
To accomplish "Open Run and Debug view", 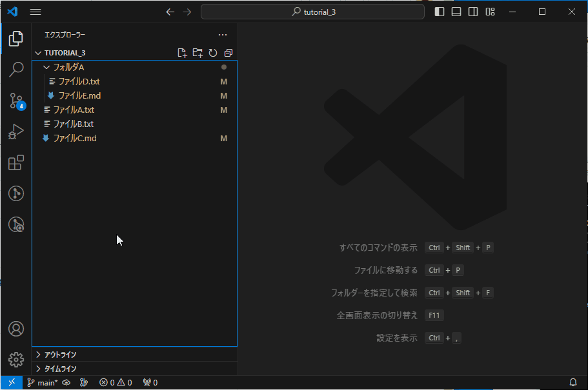I will 15,132.
